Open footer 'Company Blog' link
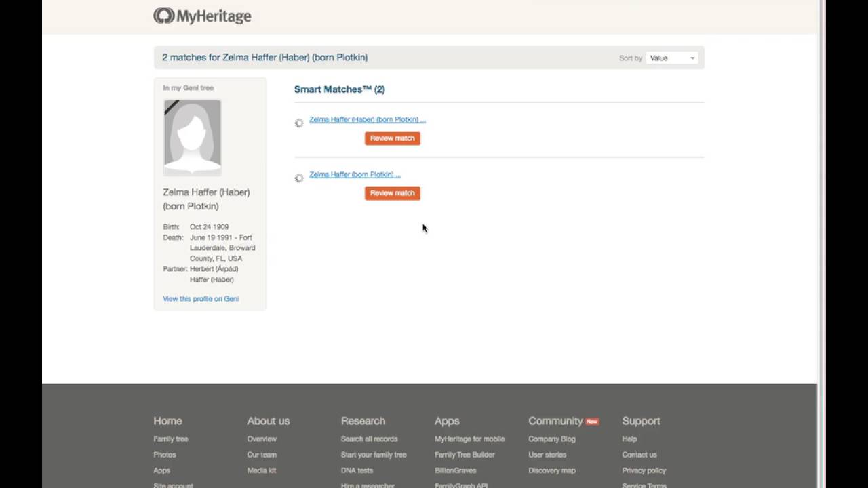The width and height of the screenshot is (868, 488). coord(552,439)
